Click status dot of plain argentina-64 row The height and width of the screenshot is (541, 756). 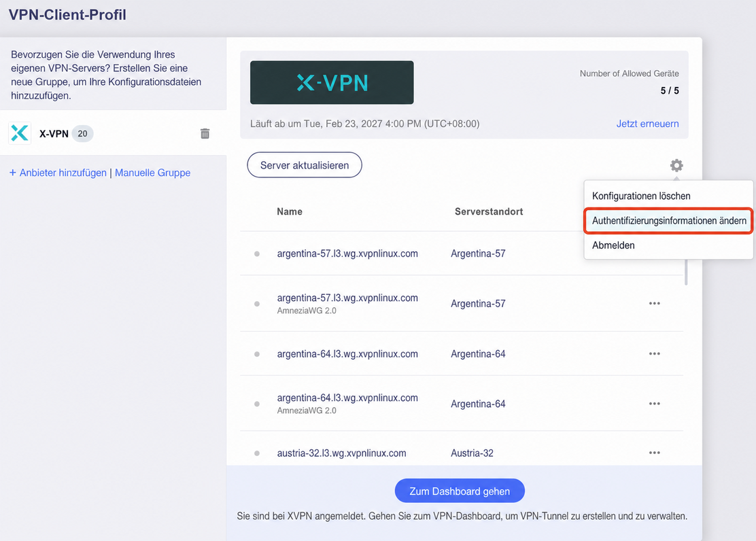tap(257, 354)
